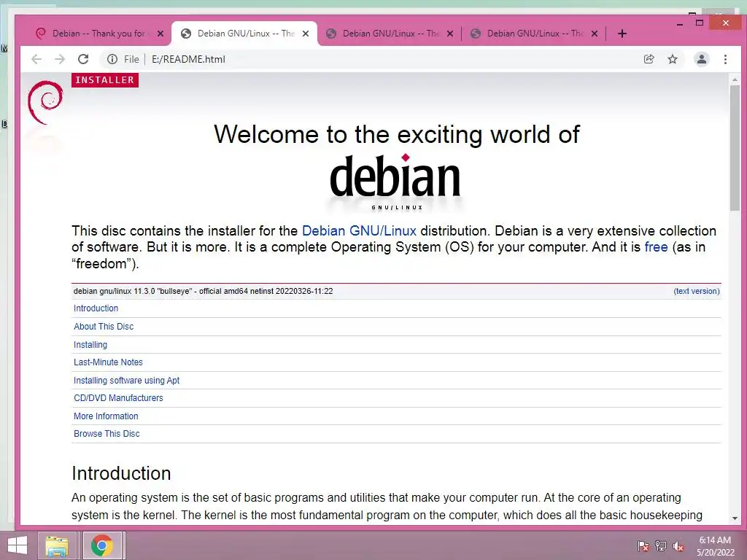
Task: Close the third Debian GNU/Linux tab
Action: pyautogui.click(x=449, y=34)
